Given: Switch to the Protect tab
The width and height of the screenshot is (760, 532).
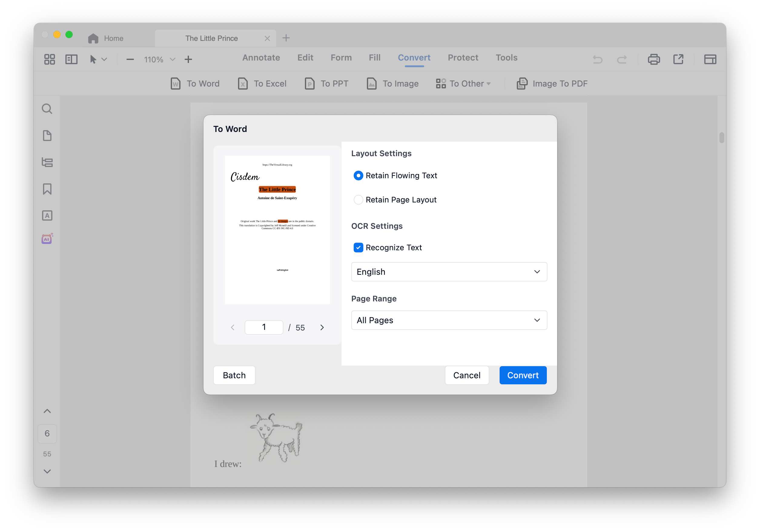Looking at the screenshot, I should pyautogui.click(x=463, y=57).
